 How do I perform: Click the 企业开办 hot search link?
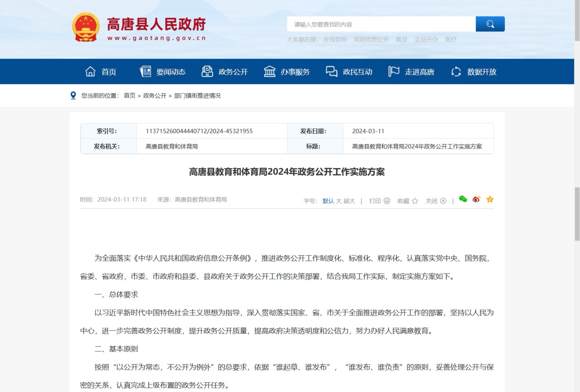pyautogui.click(x=426, y=39)
